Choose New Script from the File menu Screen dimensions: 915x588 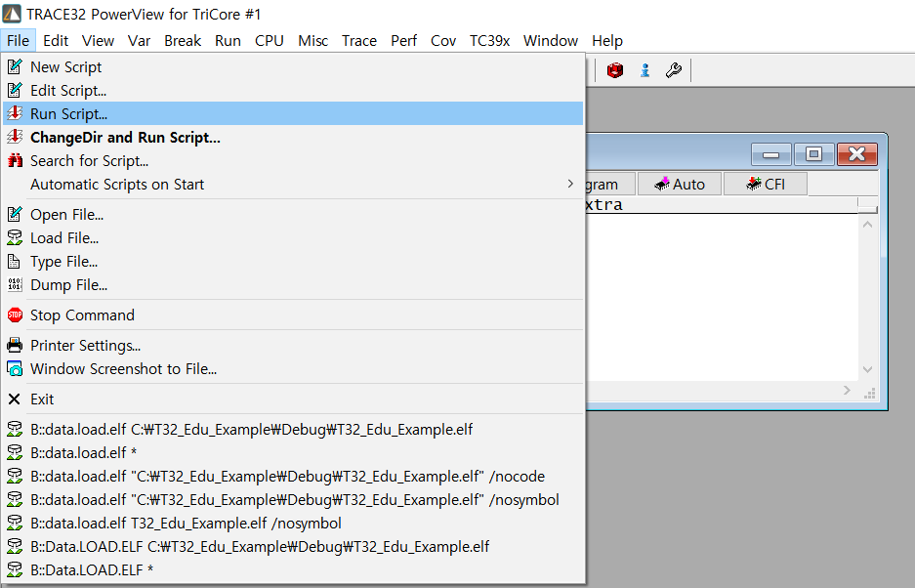click(x=292, y=66)
